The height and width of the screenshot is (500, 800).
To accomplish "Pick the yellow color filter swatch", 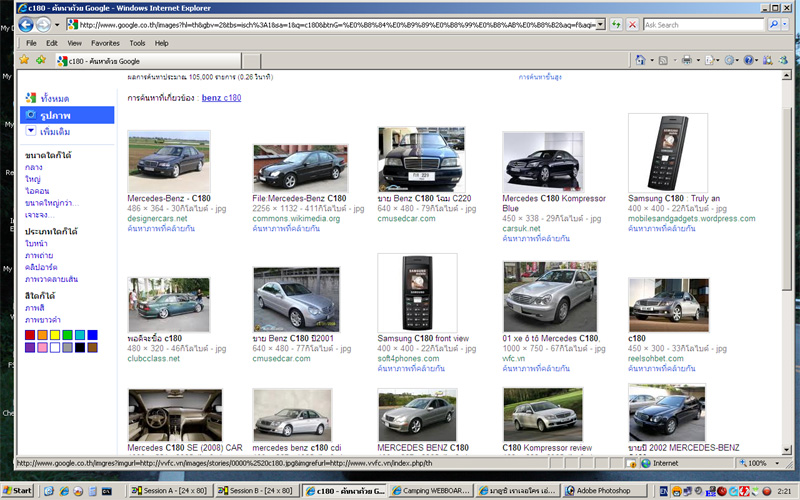I will pos(55,335).
